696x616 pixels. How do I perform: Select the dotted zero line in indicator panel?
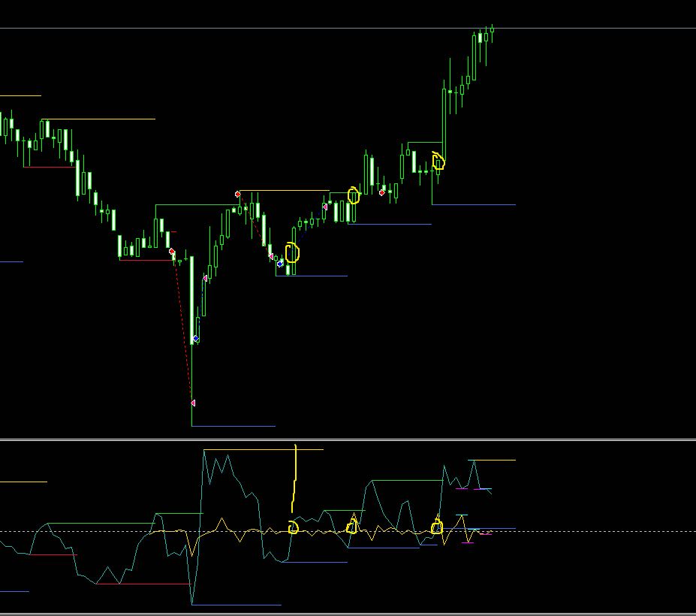[x=348, y=531]
